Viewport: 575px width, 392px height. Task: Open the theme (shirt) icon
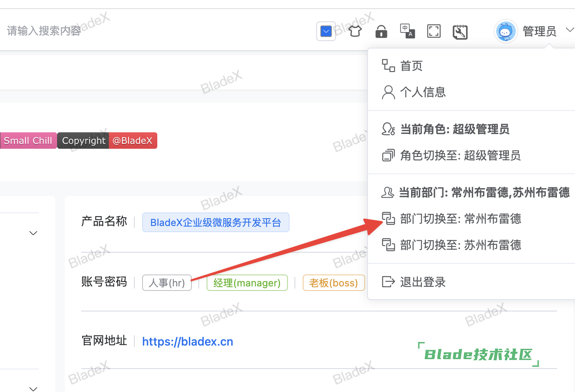click(x=355, y=31)
